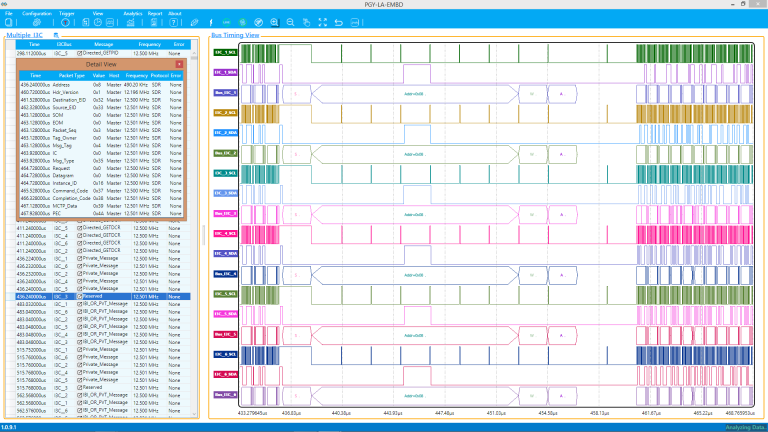Select the zoom in magnifier tool
Image resolution: width=768 pixels, height=432 pixels.
(x=275, y=23)
